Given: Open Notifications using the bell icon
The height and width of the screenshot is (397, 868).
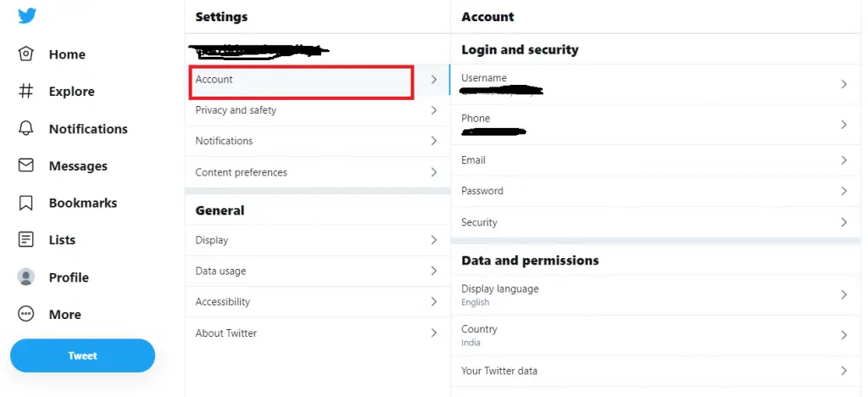Looking at the screenshot, I should pos(25,128).
